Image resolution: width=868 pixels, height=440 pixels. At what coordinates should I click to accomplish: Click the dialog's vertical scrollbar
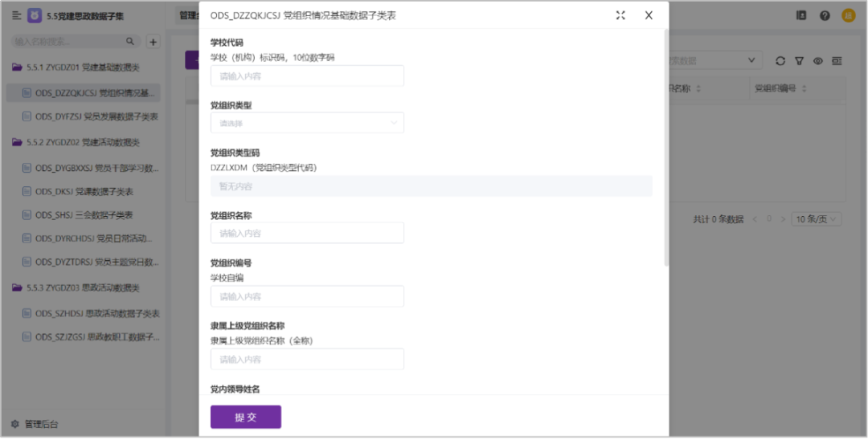(x=666, y=149)
